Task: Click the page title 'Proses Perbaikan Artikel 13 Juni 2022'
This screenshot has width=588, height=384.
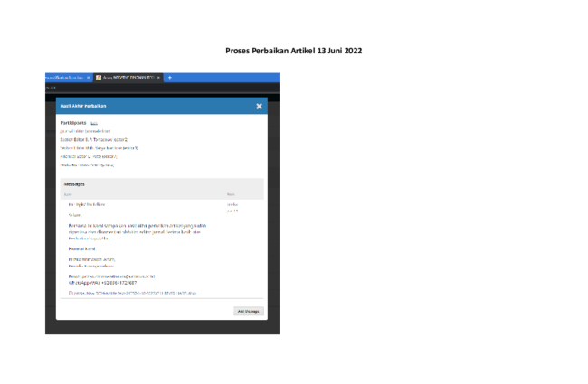Action: pyautogui.click(x=294, y=51)
